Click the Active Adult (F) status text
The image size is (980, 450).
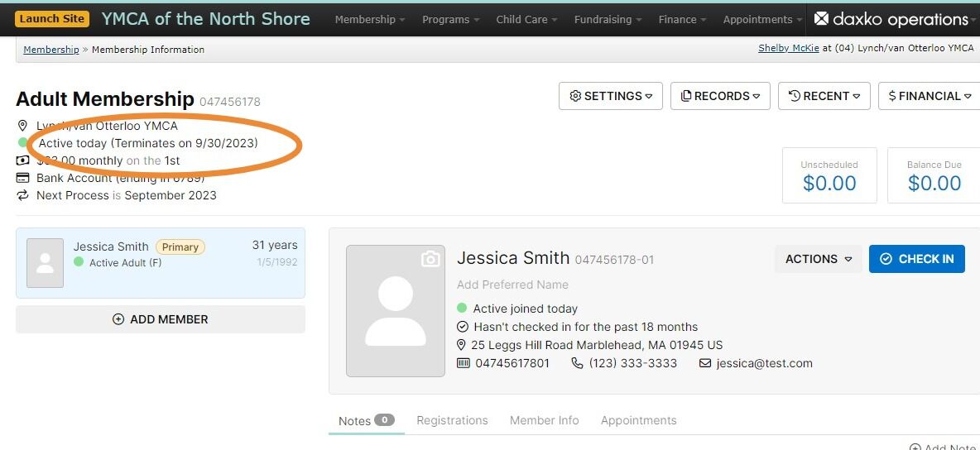click(125, 262)
